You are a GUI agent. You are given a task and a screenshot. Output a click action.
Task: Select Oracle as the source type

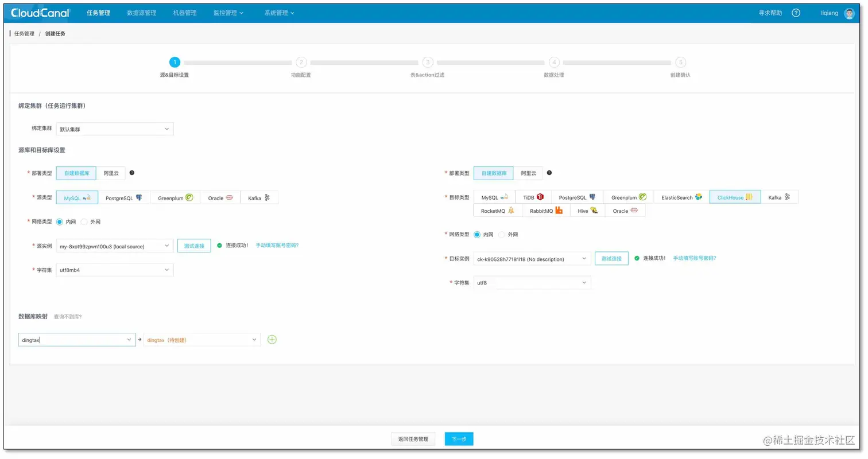(220, 198)
